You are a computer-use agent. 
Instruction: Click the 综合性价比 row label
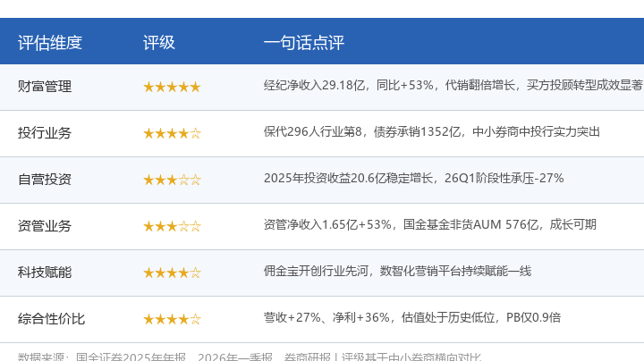point(51,319)
